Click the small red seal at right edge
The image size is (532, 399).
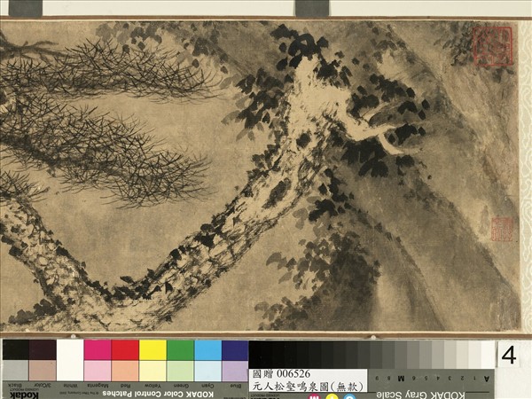[x=503, y=227]
